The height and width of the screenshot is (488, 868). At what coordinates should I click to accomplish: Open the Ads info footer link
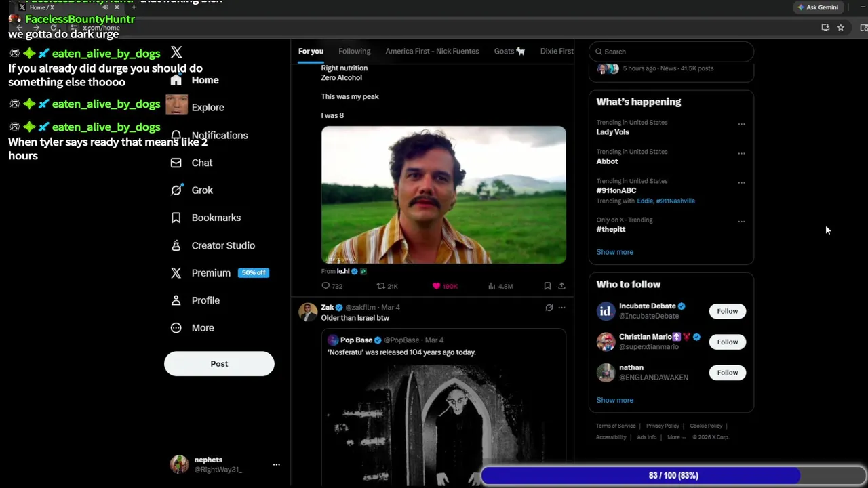tap(646, 437)
